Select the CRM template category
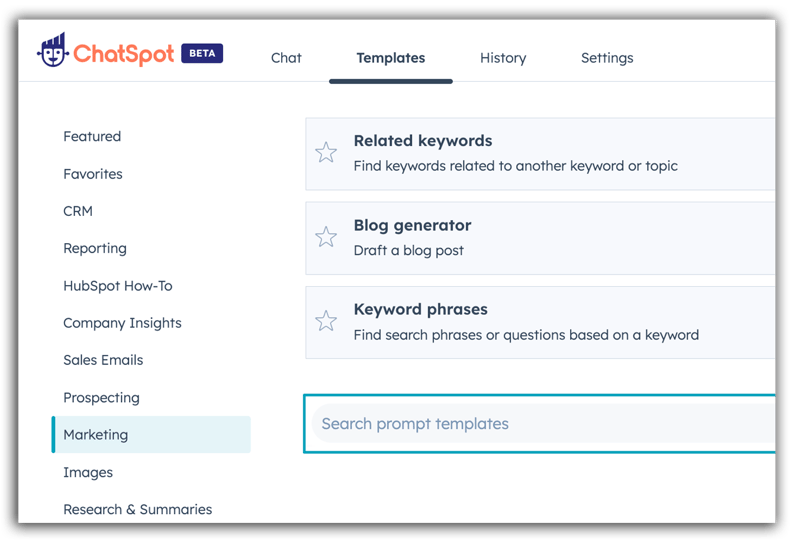This screenshot has height=546, width=795. (x=78, y=211)
